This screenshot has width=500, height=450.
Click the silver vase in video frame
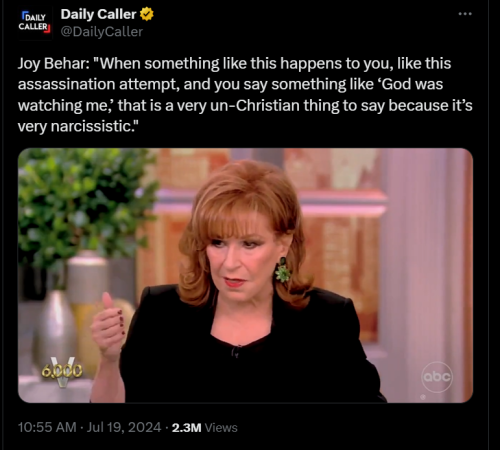(x=55, y=325)
